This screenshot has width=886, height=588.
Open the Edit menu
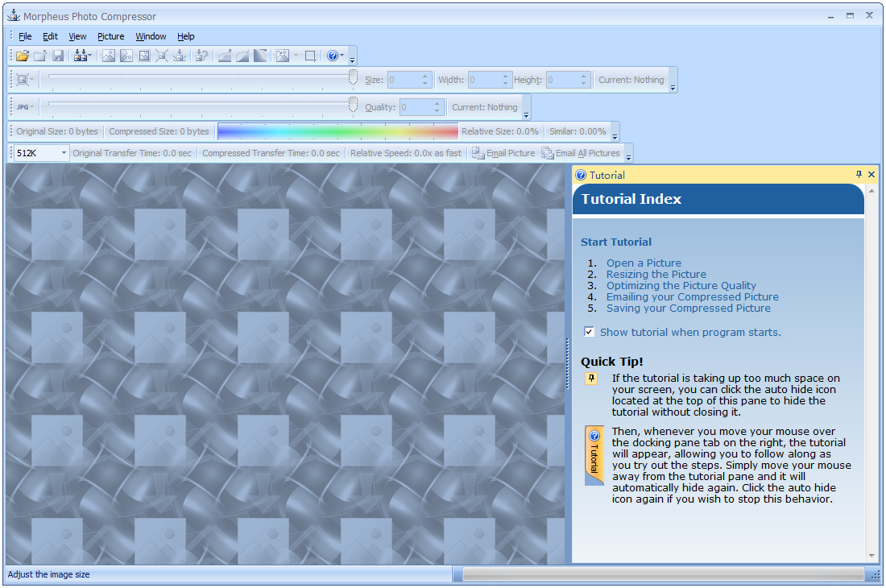[x=50, y=36]
